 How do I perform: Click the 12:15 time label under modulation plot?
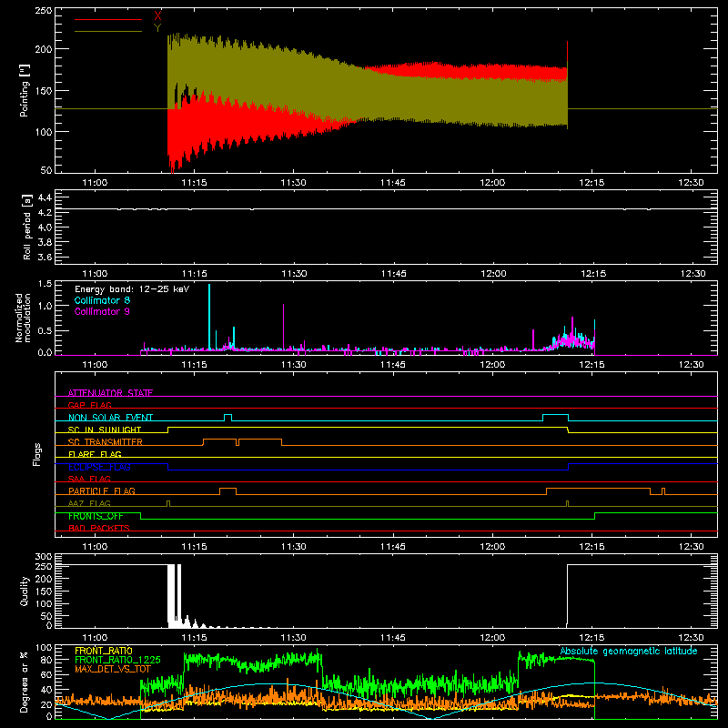(x=592, y=365)
